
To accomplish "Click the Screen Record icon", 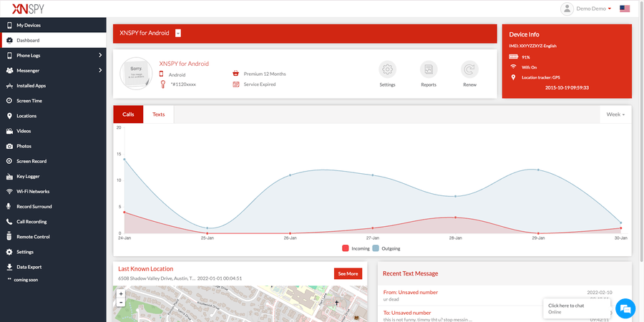I will click(9, 161).
